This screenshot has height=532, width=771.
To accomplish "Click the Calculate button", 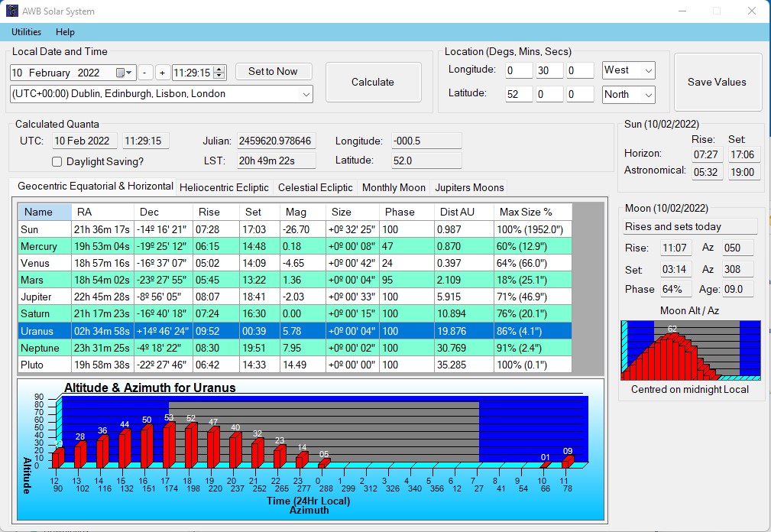I will (373, 82).
